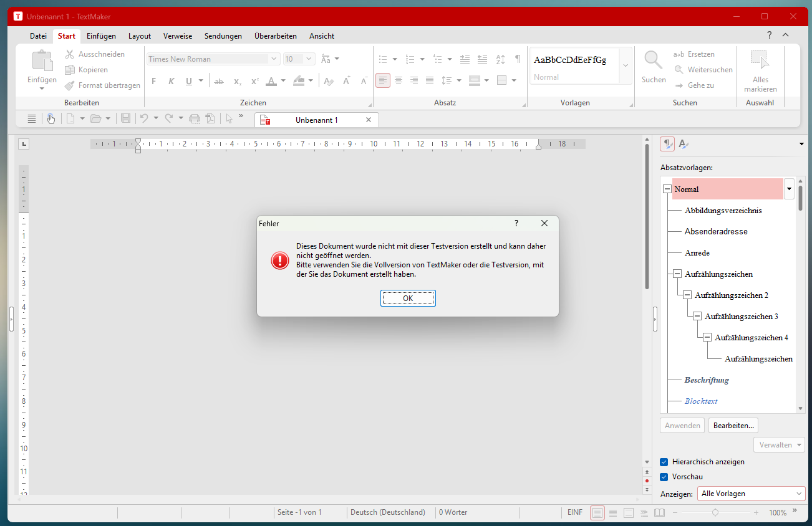Switch to the Einfügen ribbon tab
The height and width of the screenshot is (526, 812).
coord(101,36)
